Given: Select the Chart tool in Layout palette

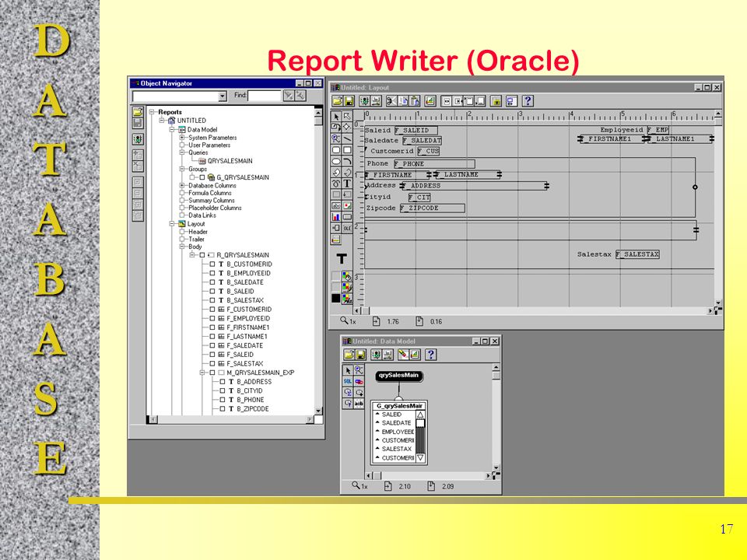Looking at the screenshot, I should 336,217.
